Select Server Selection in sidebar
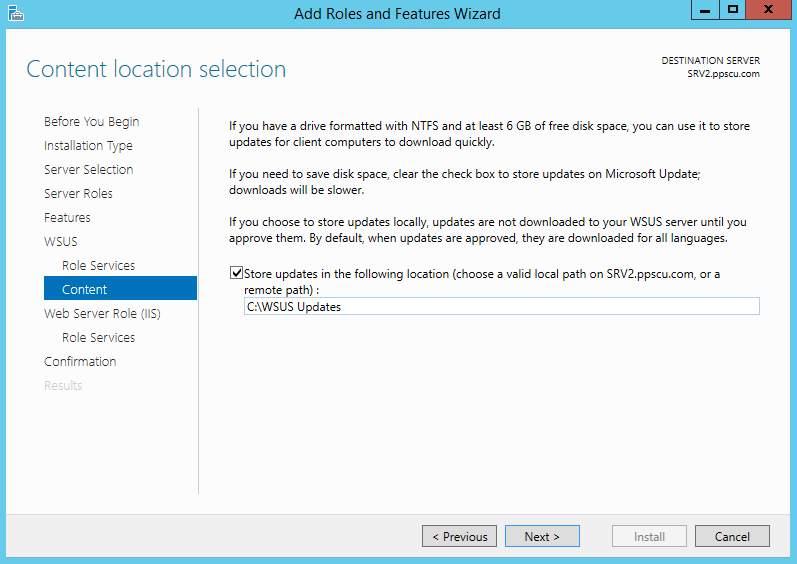The image size is (797, 564). 89,170
